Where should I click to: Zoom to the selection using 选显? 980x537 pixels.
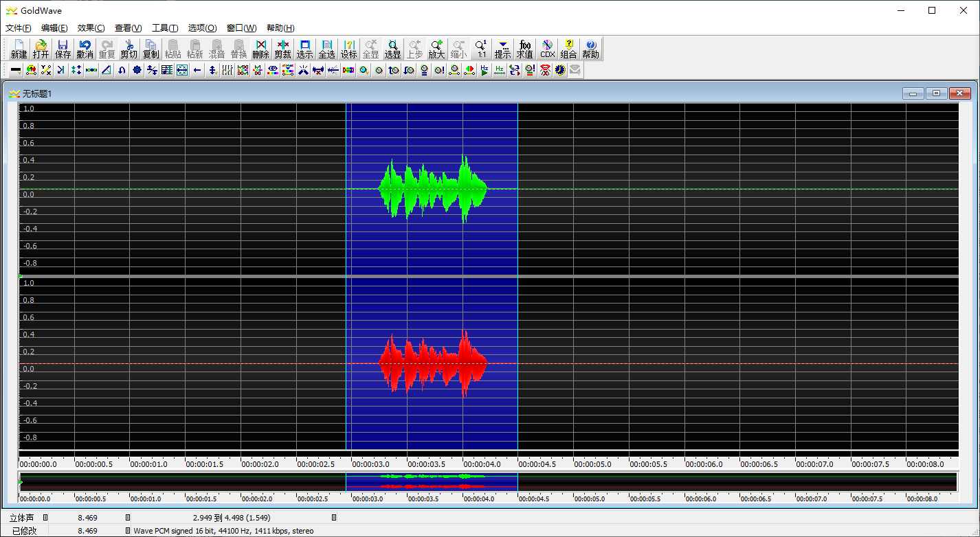click(x=392, y=48)
